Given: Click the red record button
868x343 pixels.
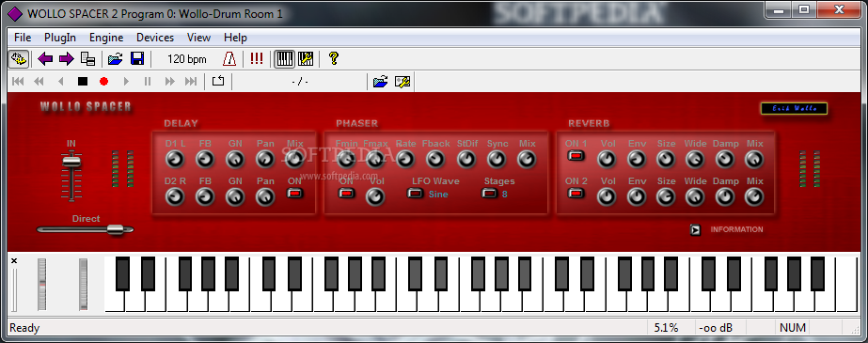Looking at the screenshot, I should tap(103, 82).
